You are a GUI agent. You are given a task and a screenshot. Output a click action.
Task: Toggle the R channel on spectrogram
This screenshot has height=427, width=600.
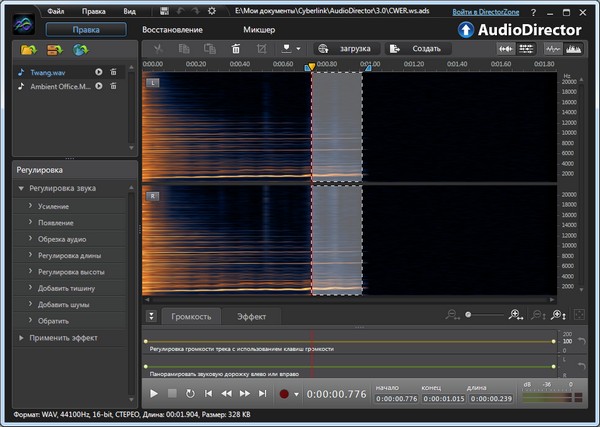coord(152,194)
